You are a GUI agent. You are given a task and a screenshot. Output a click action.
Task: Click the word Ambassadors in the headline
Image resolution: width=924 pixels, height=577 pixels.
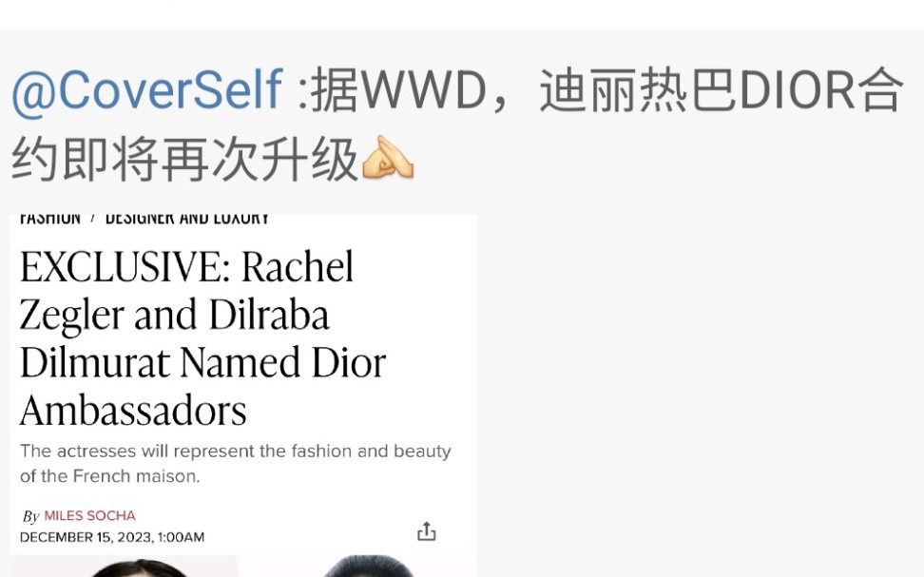(133, 411)
